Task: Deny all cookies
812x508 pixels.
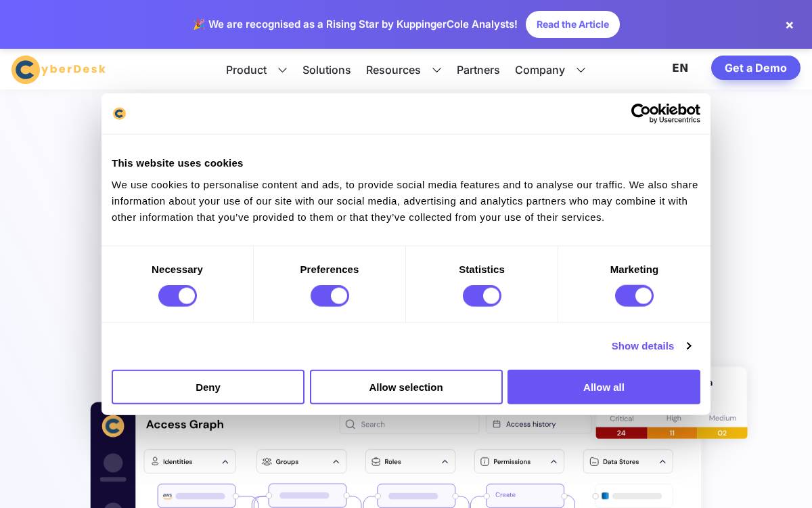Action: pyautogui.click(x=208, y=387)
